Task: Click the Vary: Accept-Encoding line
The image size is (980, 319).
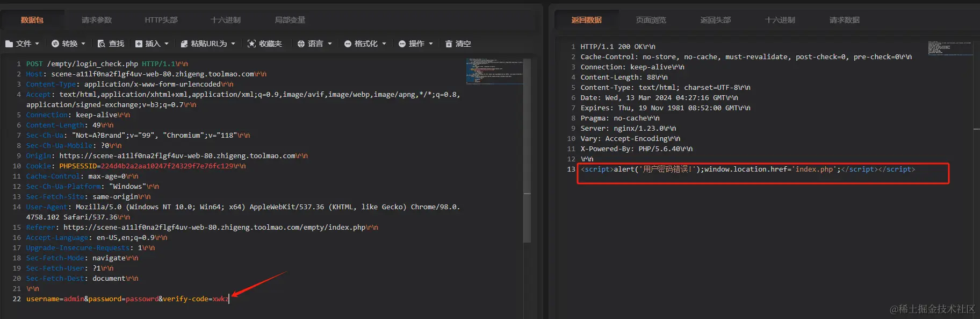Action: pos(630,138)
